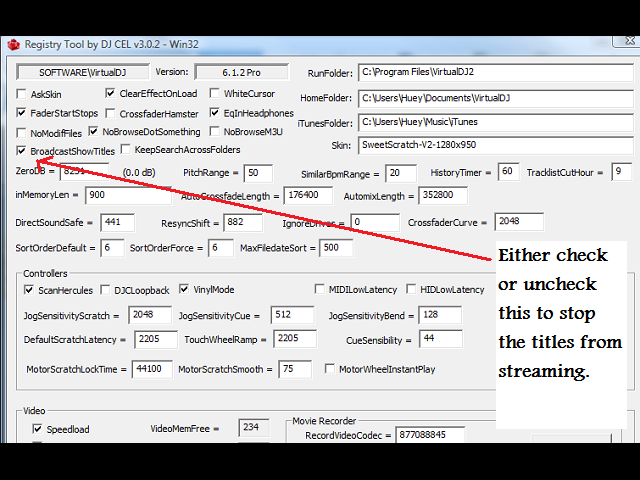Click the SortOrderDefault field
The width and height of the screenshot is (640, 480).
coord(112,248)
